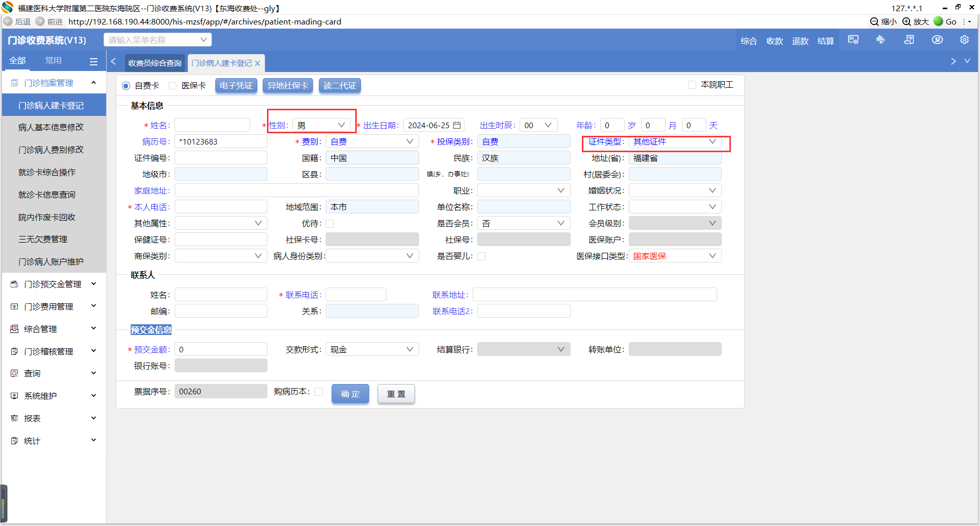Toggle the 优待 checkbox
This screenshot has width=980, height=526.
coord(330,224)
